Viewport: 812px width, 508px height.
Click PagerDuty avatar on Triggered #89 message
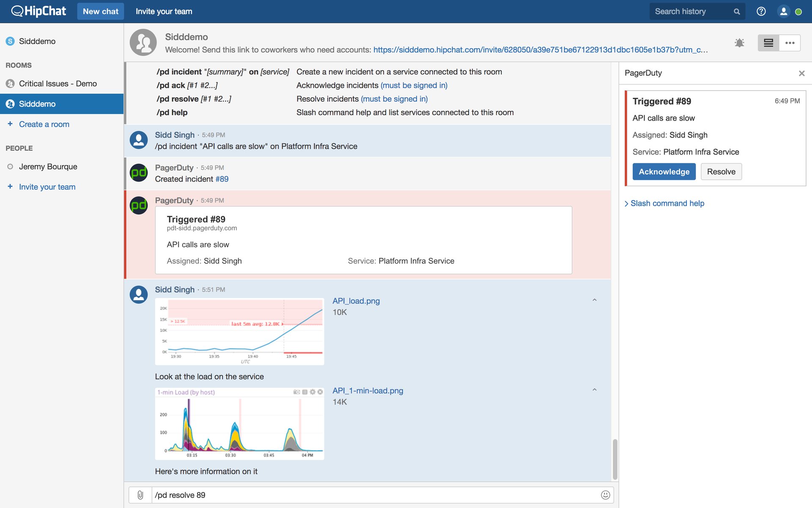(139, 205)
